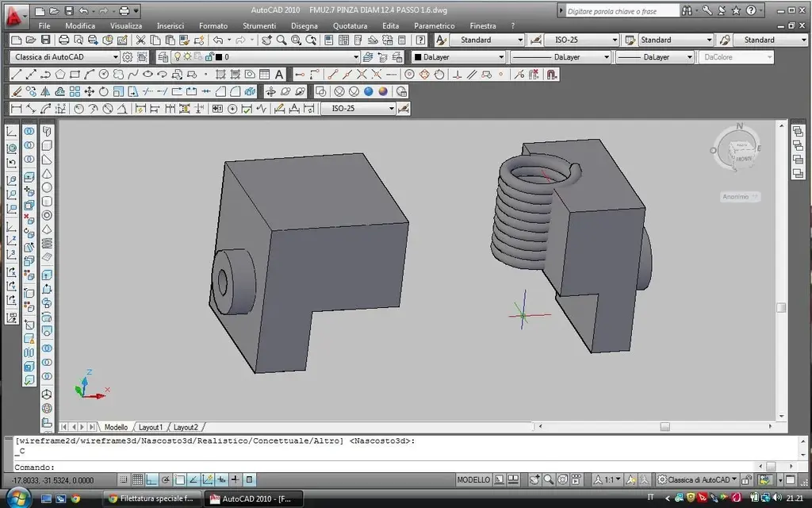
Task: Select the Angular dimension tool
Action: [122, 108]
